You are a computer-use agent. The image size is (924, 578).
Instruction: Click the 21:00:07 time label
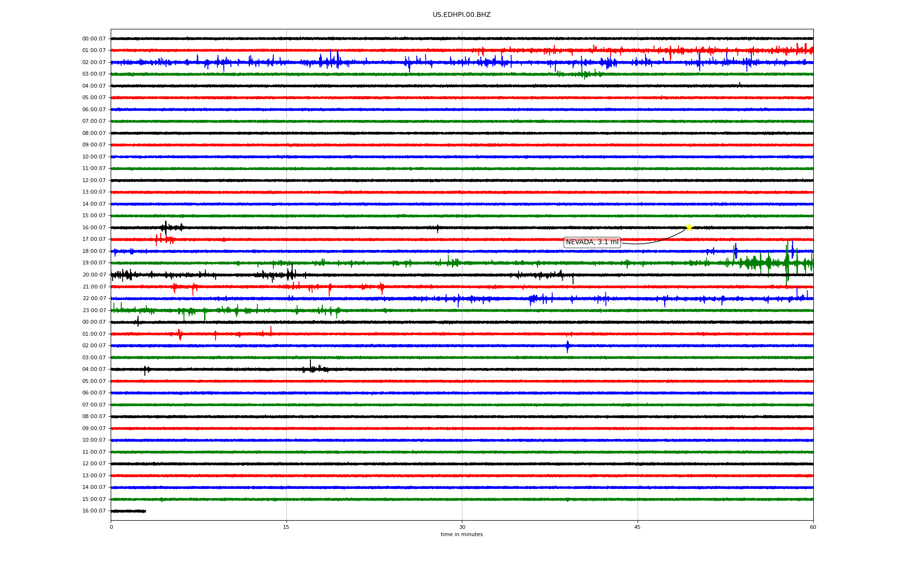[x=94, y=287]
